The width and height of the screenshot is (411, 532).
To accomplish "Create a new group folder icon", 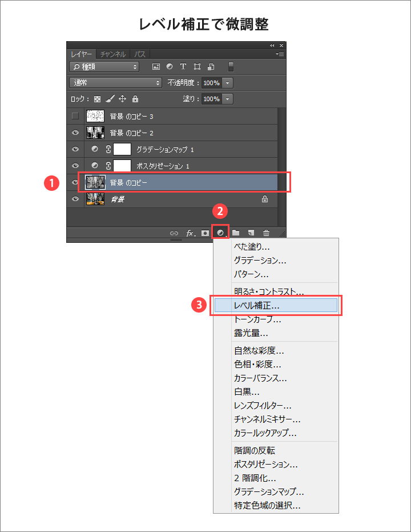I will 236,233.
